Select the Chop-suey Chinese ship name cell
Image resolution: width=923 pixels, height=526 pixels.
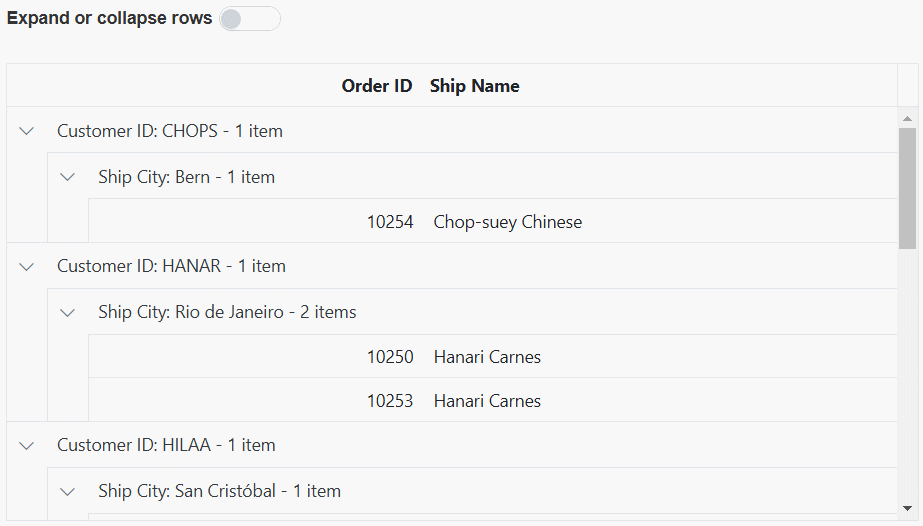point(507,222)
